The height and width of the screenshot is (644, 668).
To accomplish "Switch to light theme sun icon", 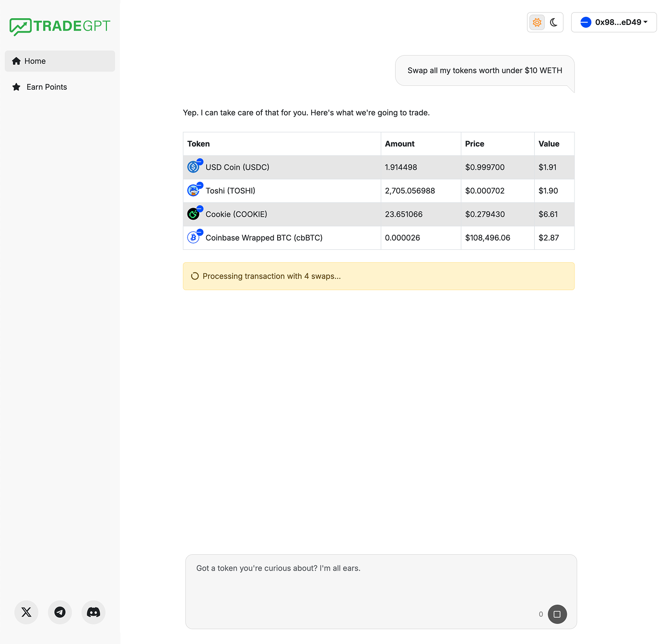I will (537, 22).
